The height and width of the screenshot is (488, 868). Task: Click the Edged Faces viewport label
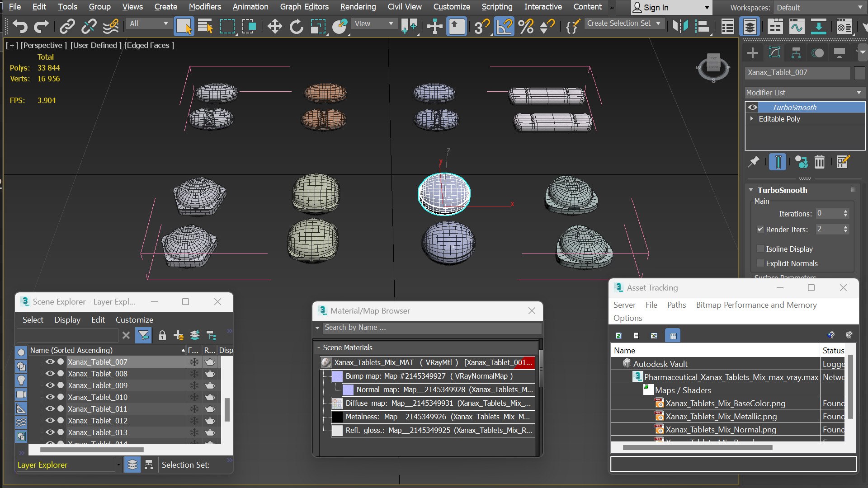pyautogui.click(x=149, y=45)
